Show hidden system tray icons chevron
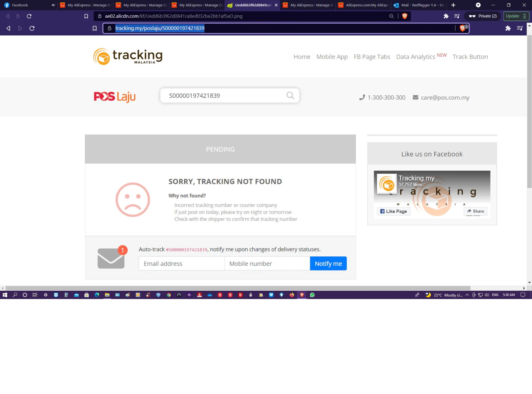This screenshot has height=394, width=532. pos(467,295)
